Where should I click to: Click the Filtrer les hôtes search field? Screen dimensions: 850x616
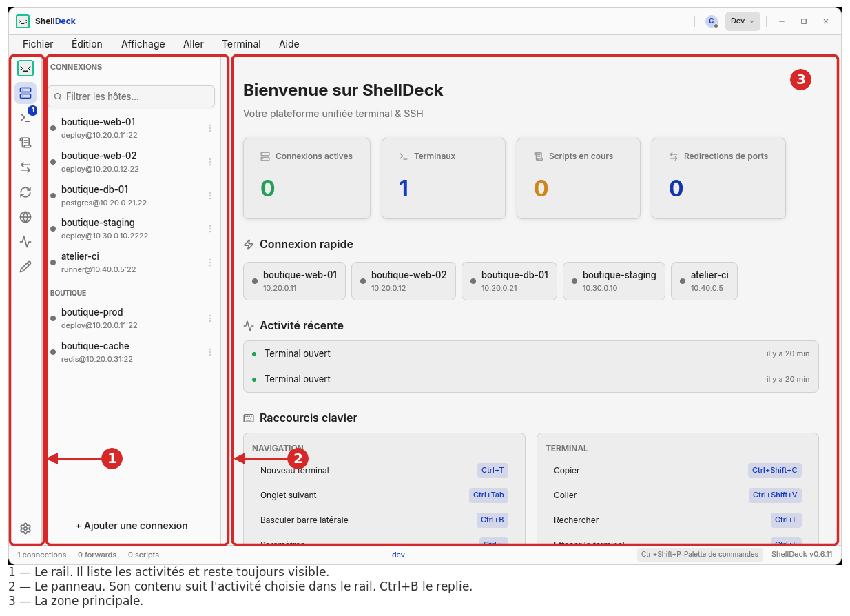131,96
